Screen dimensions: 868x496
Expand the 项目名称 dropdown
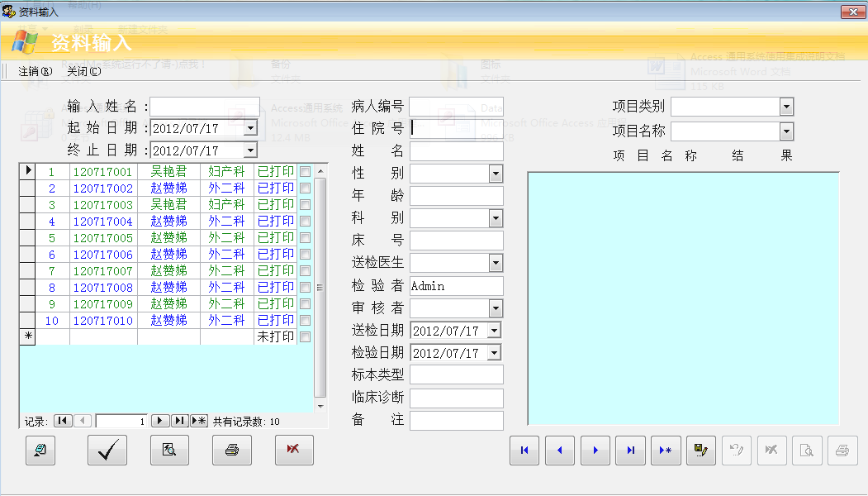[x=786, y=131]
